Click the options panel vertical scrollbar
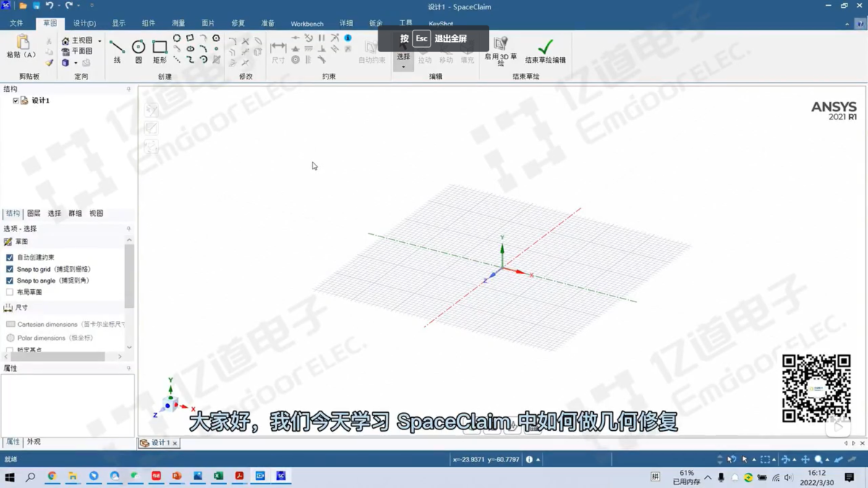Screen dimensions: 868x488 tap(129, 276)
